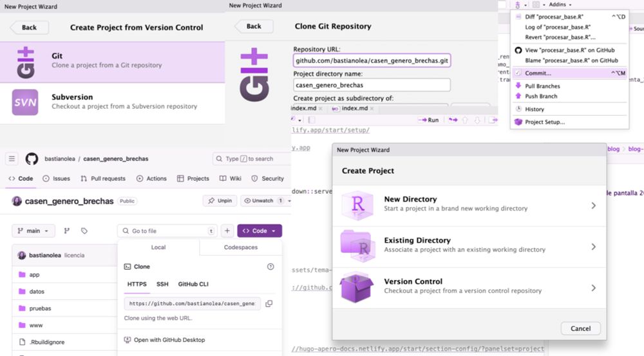This screenshot has height=356, width=644.
Task: Switch to the GitHub Issues tab
Action: coord(56,178)
